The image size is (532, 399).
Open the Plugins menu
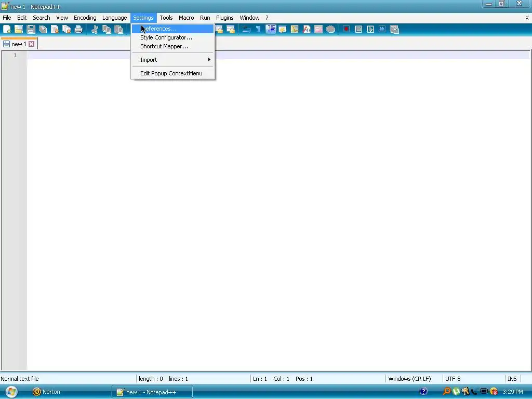[x=224, y=18]
